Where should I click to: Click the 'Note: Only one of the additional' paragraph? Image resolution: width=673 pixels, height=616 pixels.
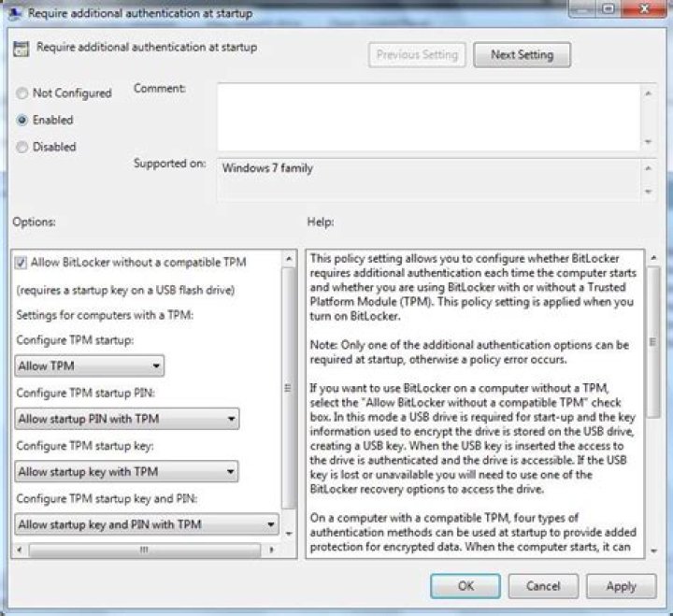point(469,352)
